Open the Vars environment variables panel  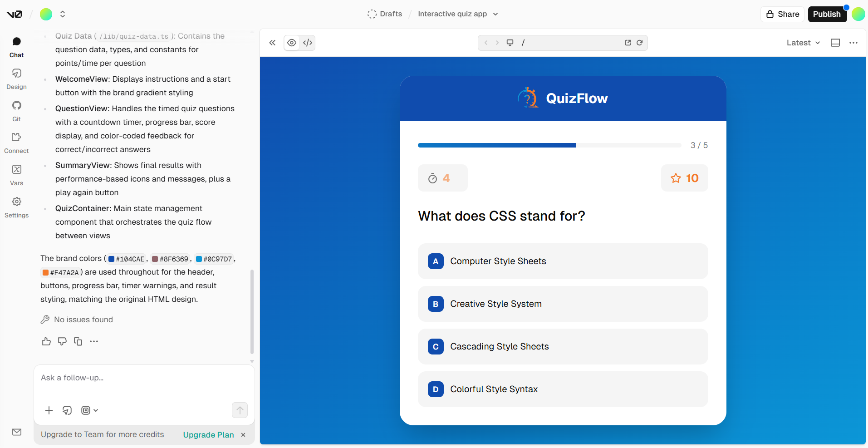16,174
